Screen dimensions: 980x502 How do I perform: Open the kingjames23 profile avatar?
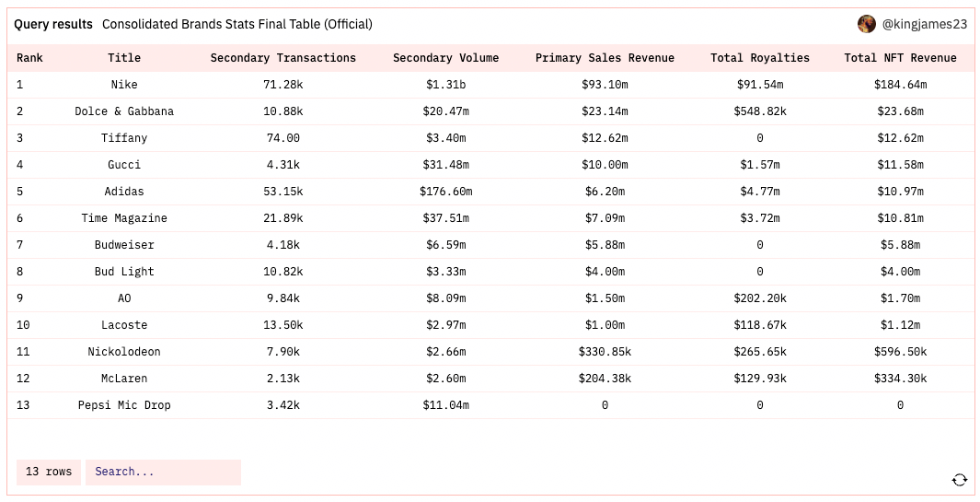(866, 25)
